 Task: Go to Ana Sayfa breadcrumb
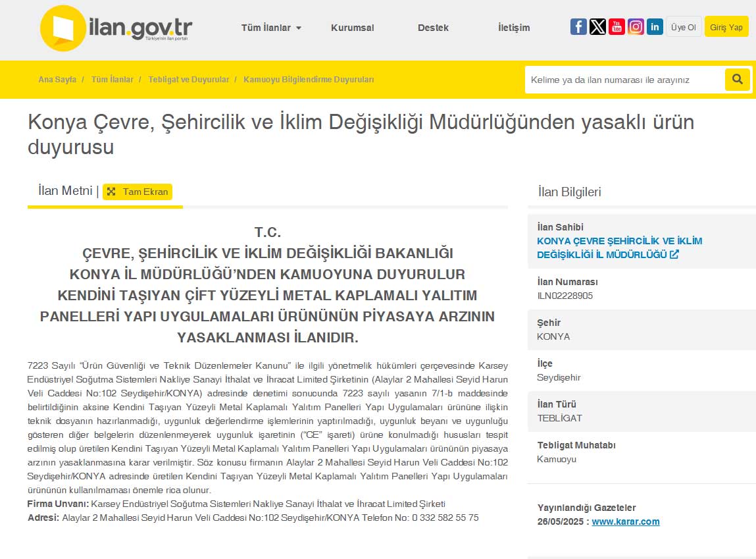57,80
